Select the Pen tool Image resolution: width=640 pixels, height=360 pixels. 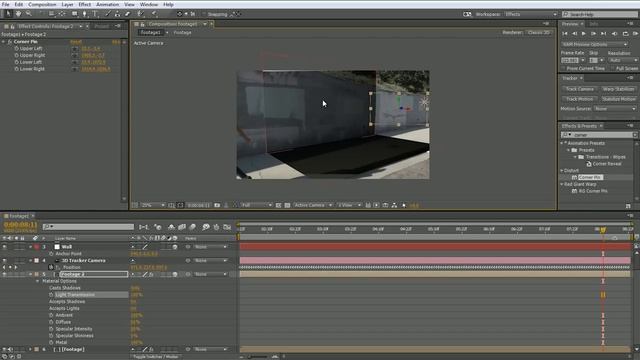point(85,14)
